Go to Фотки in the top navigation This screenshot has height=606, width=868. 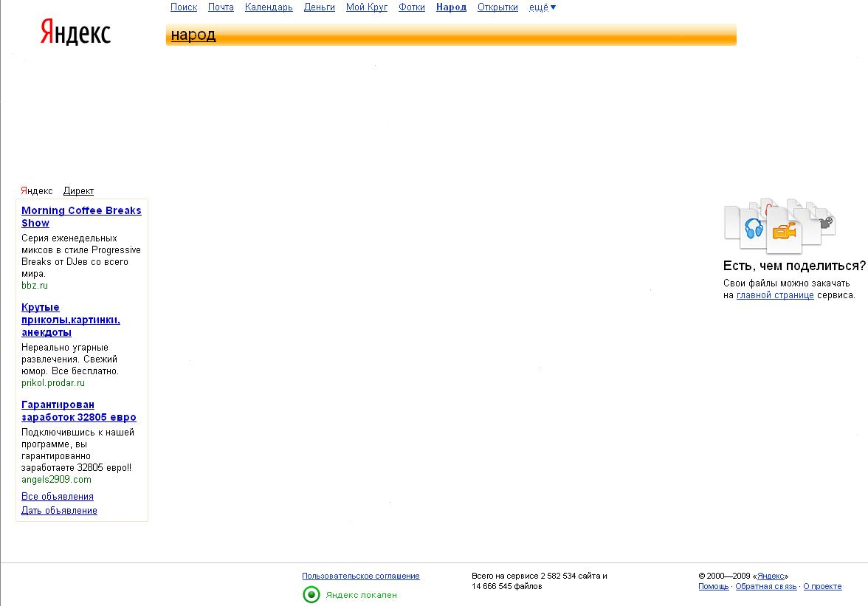click(412, 7)
